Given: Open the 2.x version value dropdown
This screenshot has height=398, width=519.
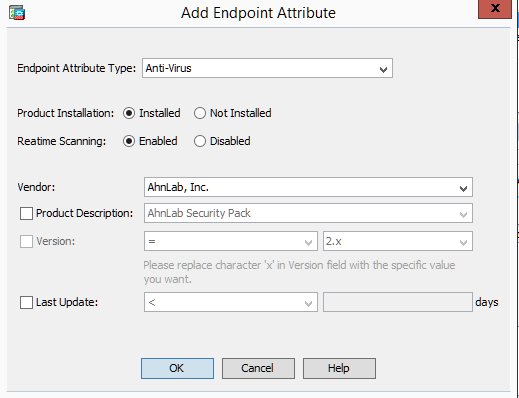Looking at the screenshot, I should coord(398,241).
